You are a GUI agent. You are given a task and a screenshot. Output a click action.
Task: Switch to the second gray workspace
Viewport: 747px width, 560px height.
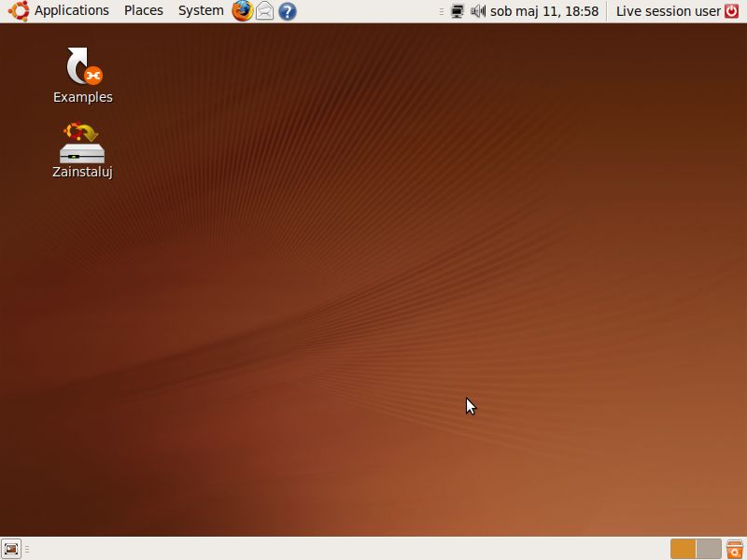(x=709, y=549)
